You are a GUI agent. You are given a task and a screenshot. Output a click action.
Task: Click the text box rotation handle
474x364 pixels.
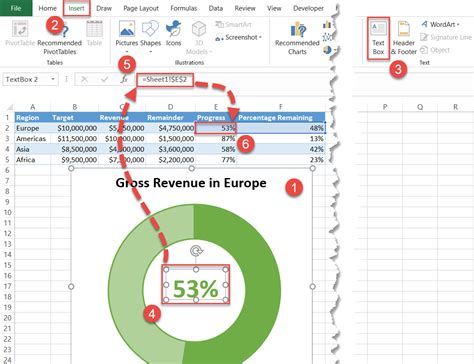pos(196,251)
